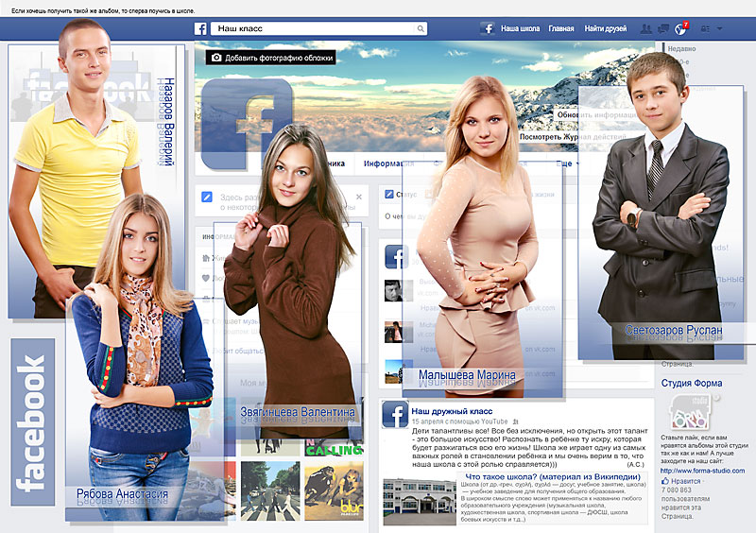Click the Малышева Марина name label

point(467,375)
